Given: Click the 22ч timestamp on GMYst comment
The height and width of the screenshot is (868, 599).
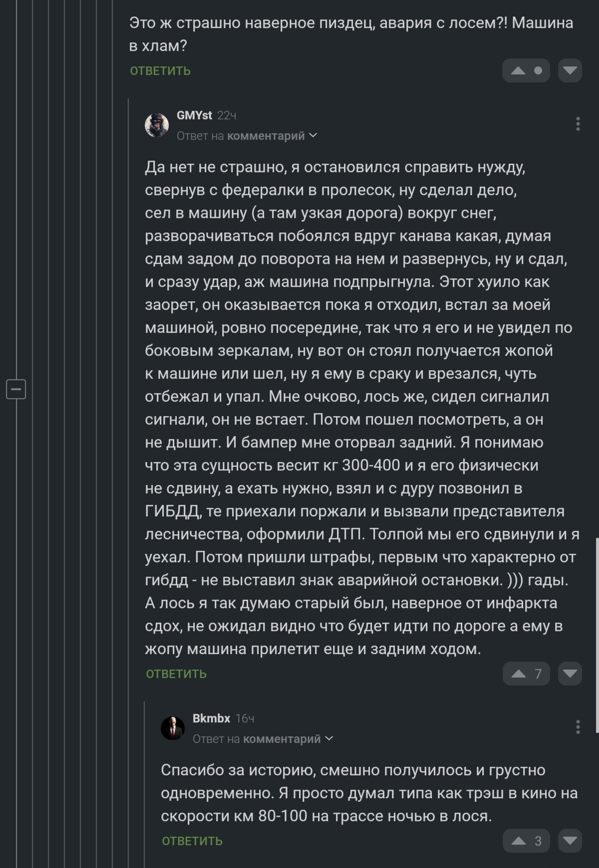Looking at the screenshot, I should pyautogui.click(x=227, y=115).
